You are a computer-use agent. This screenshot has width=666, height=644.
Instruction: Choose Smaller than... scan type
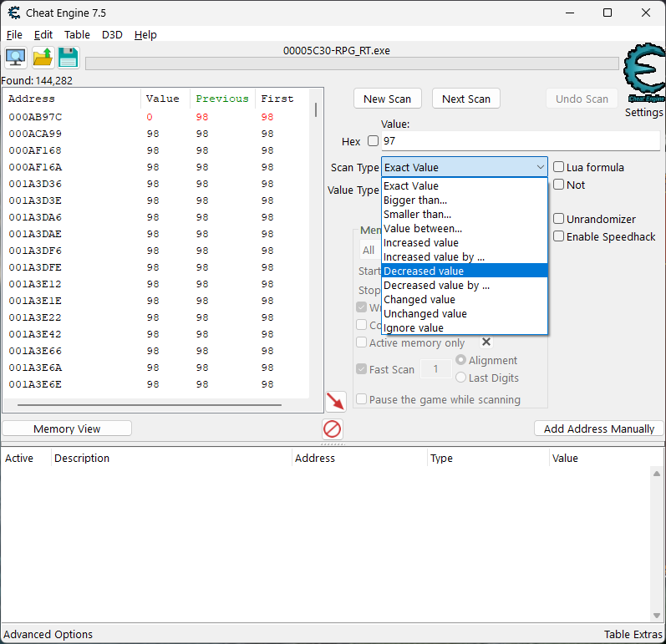465,215
